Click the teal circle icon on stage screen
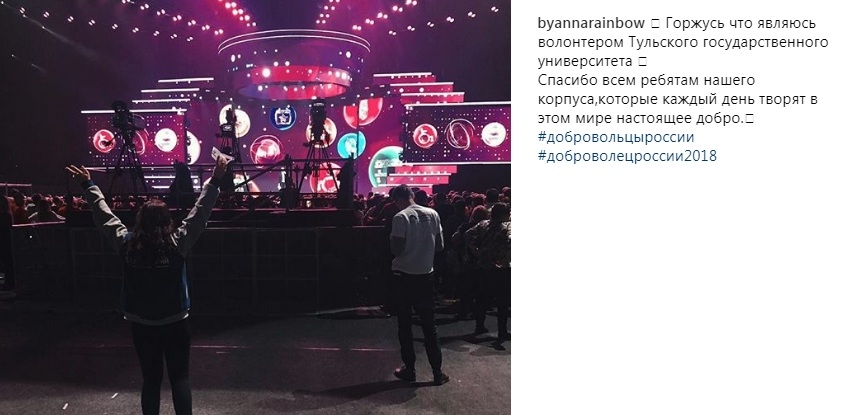851x415 pixels. 351,145
